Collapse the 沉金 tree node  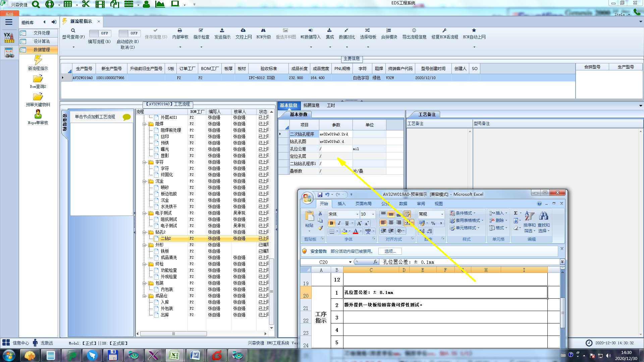[x=145, y=181]
